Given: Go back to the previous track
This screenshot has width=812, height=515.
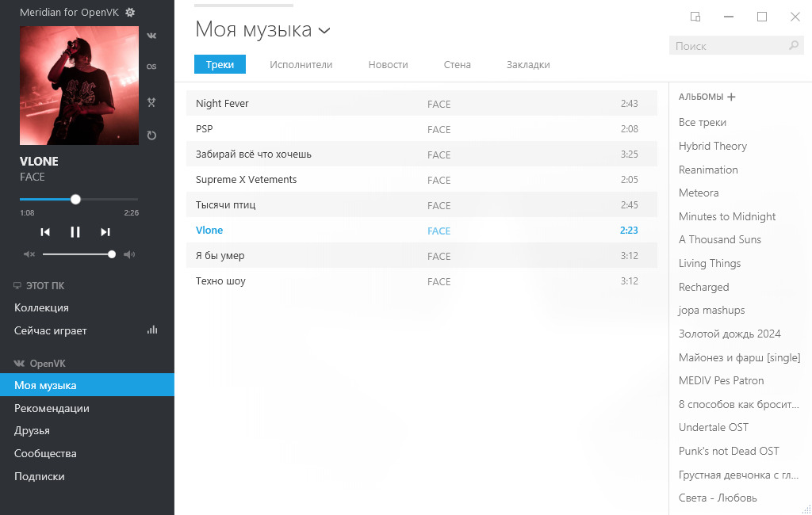Looking at the screenshot, I should (x=45, y=232).
